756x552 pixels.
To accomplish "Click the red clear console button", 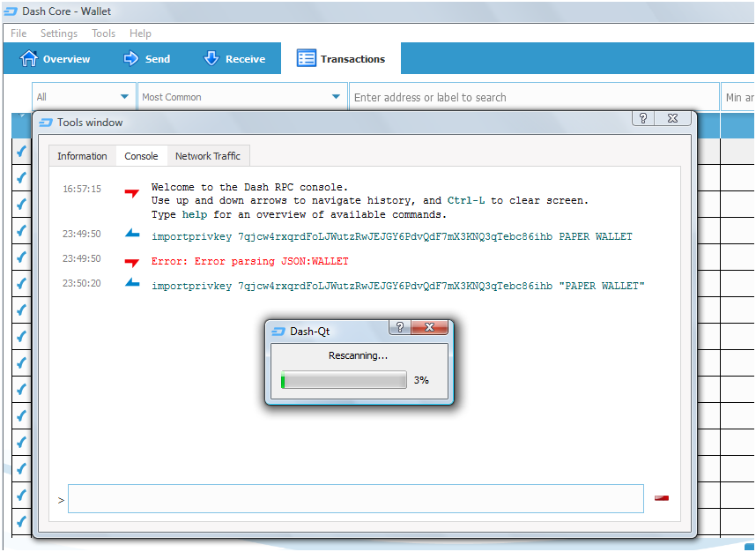I will click(x=662, y=498).
